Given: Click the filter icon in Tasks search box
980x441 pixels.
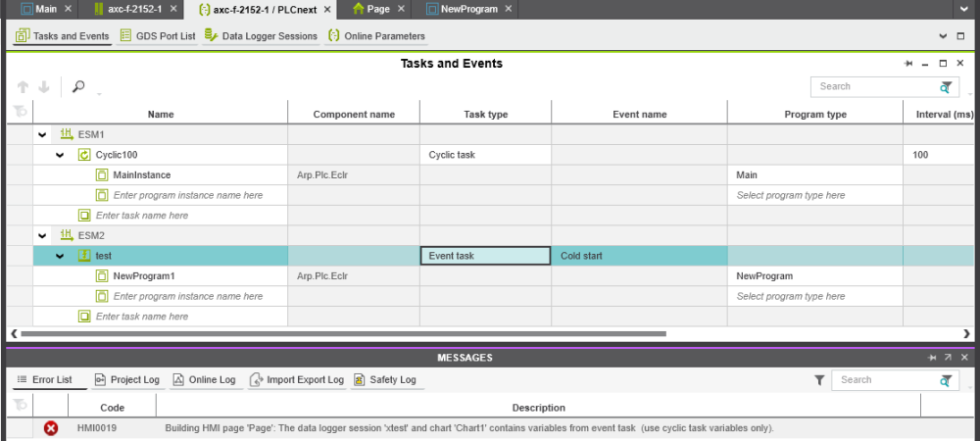Looking at the screenshot, I should coord(946,87).
